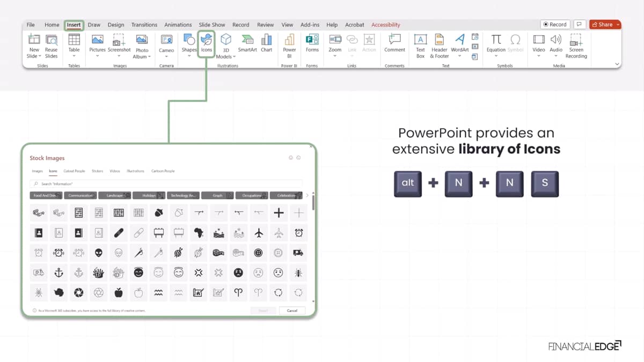
Task: Select the filled camera aperture icon
Action: (x=78, y=292)
